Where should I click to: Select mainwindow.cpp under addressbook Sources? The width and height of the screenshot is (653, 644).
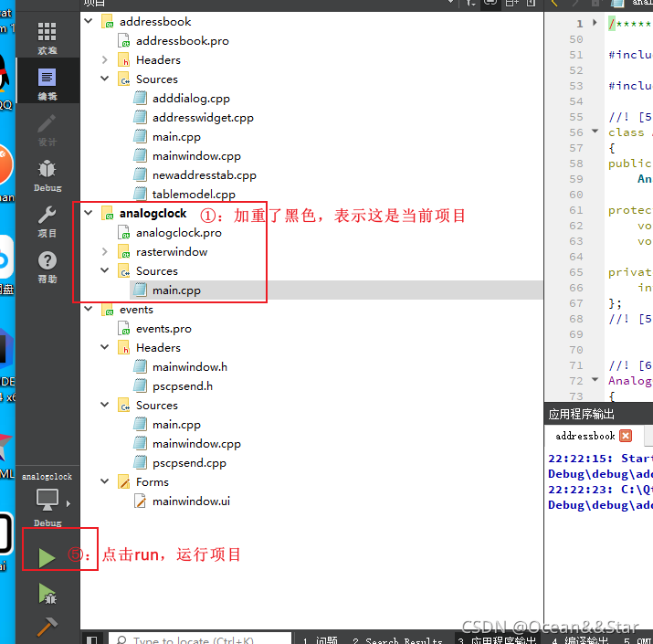pyautogui.click(x=196, y=156)
